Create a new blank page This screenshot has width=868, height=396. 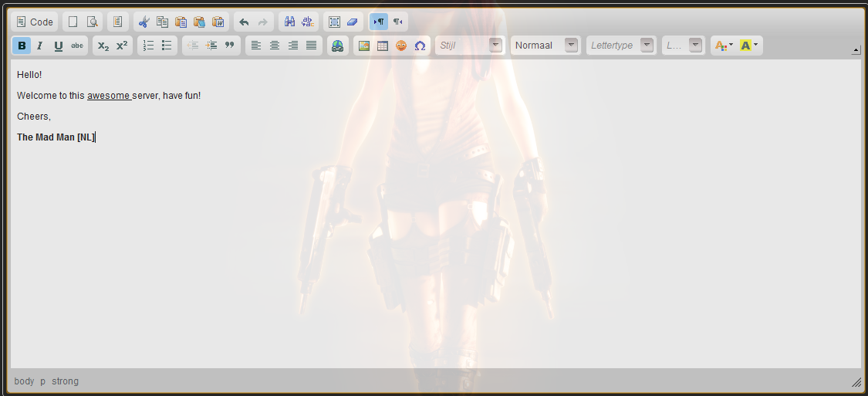coord(73,22)
